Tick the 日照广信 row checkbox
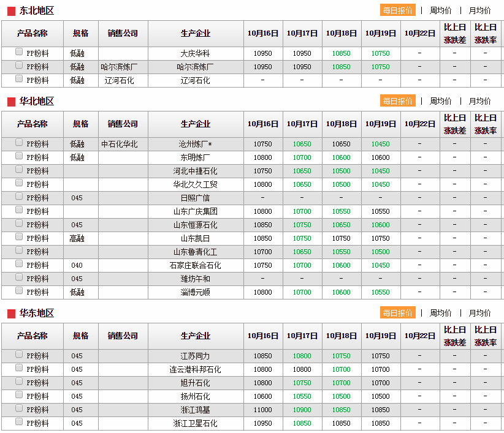 coord(19,196)
